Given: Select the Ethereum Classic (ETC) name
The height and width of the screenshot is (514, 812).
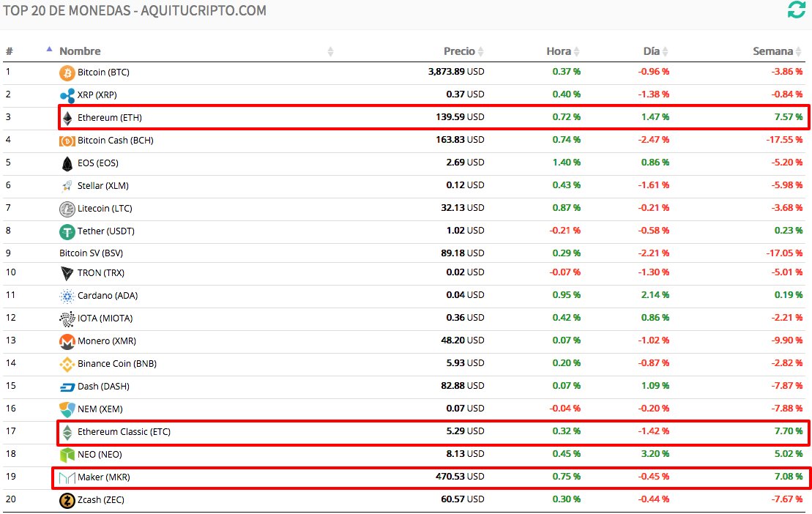Looking at the screenshot, I should pos(124,432).
